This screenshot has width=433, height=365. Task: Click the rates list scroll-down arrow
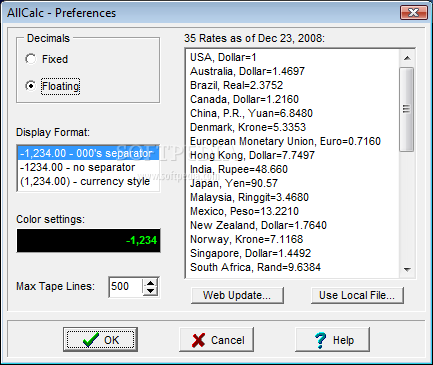click(x=407, y=269)
